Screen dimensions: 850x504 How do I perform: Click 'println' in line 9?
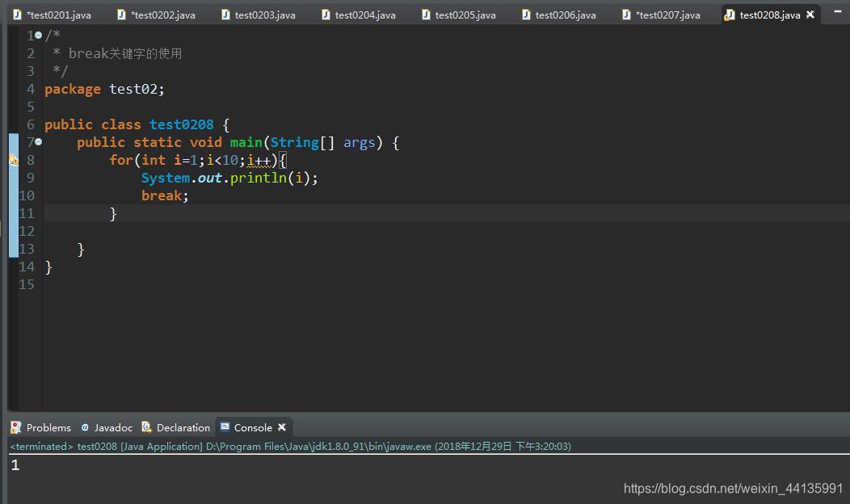pyautogui.click(x=259, y=178)
